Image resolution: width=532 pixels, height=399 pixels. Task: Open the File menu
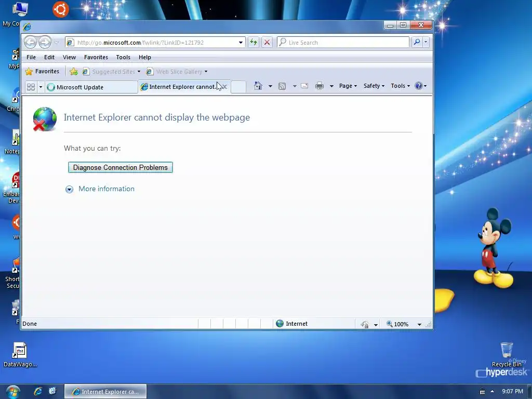(31, 57)
